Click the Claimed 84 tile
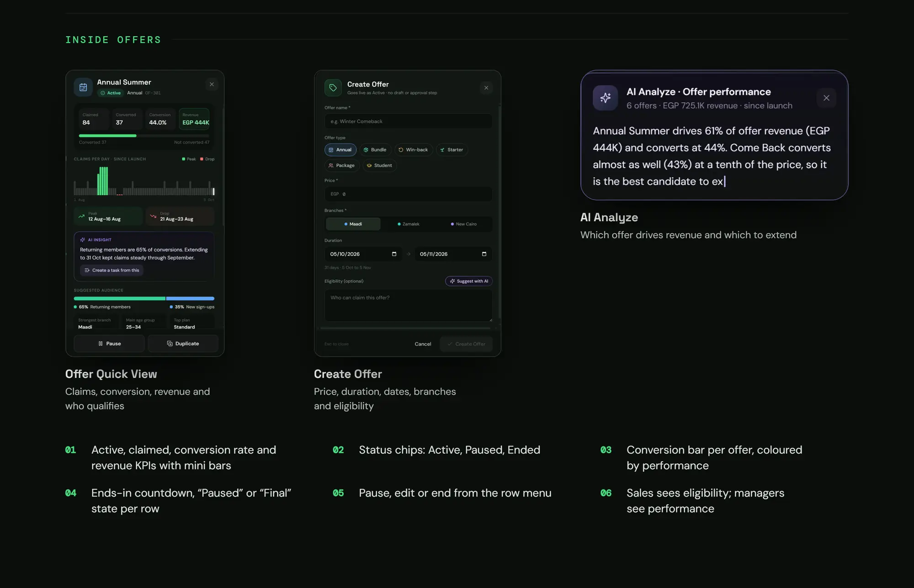The image size is (914, 588). [94, 119]
